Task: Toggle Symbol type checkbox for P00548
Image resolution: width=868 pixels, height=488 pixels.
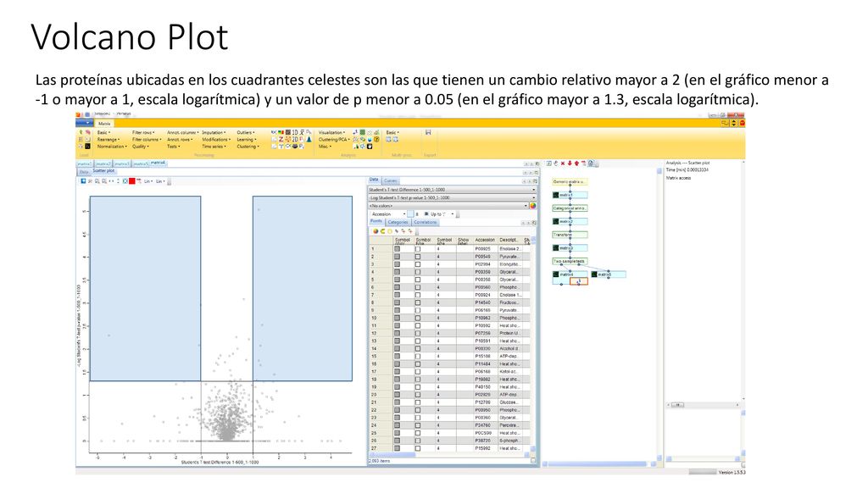Action: coord(418,257)
